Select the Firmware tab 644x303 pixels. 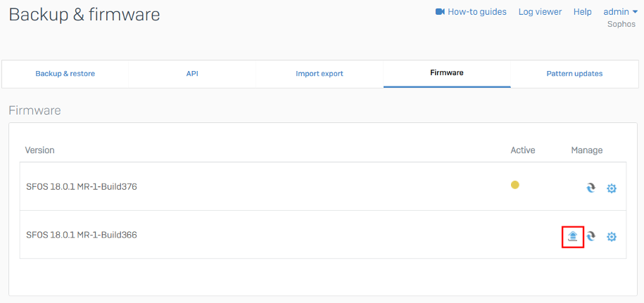tap(446, 73)
